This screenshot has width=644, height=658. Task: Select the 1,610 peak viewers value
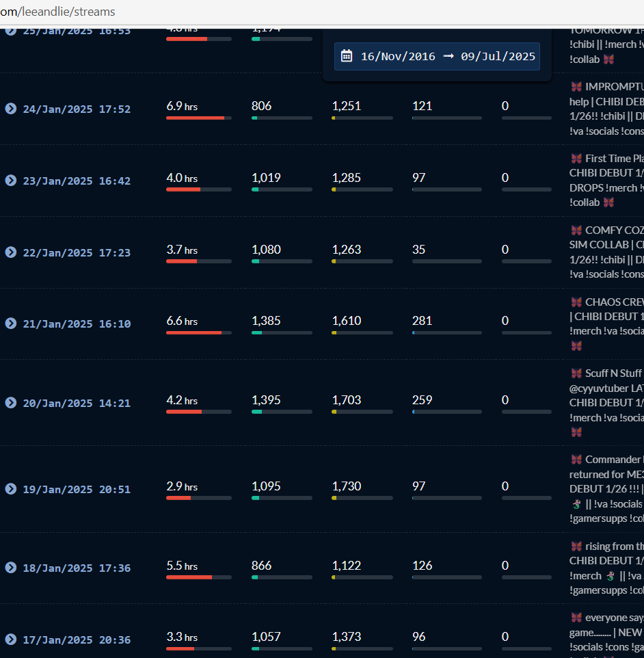(x=347, y=321)
